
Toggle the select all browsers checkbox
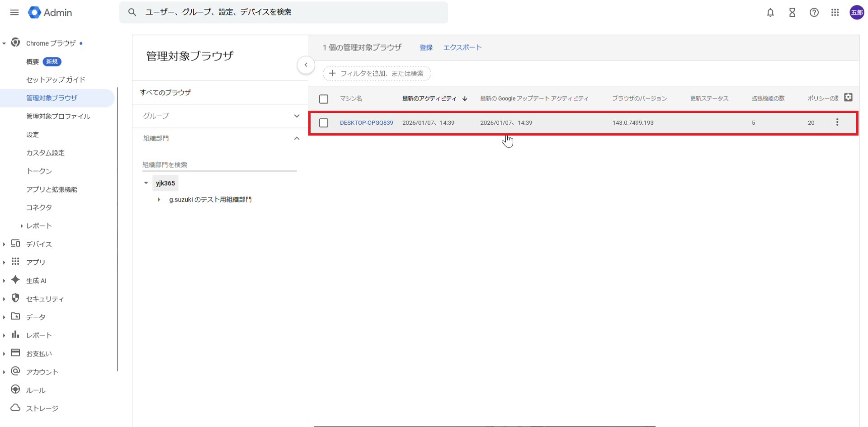[324, 99]
